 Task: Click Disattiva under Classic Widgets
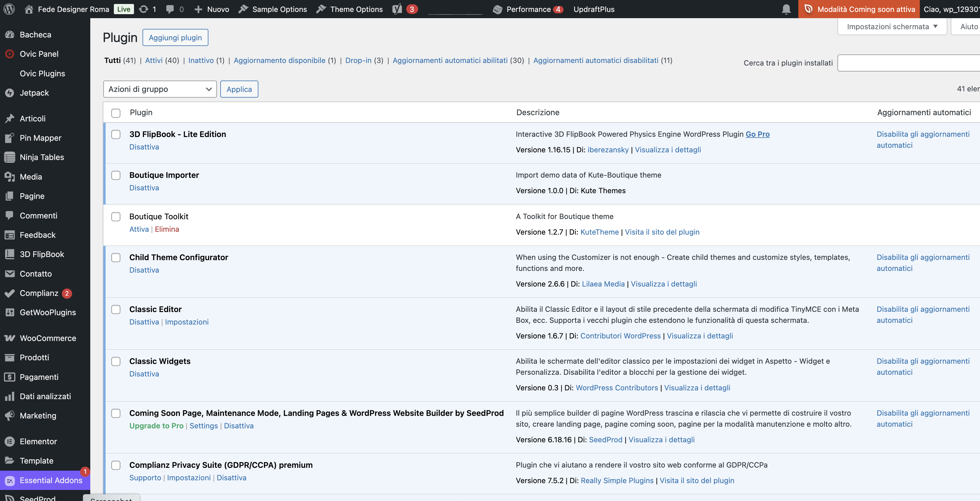pos(144,374)
